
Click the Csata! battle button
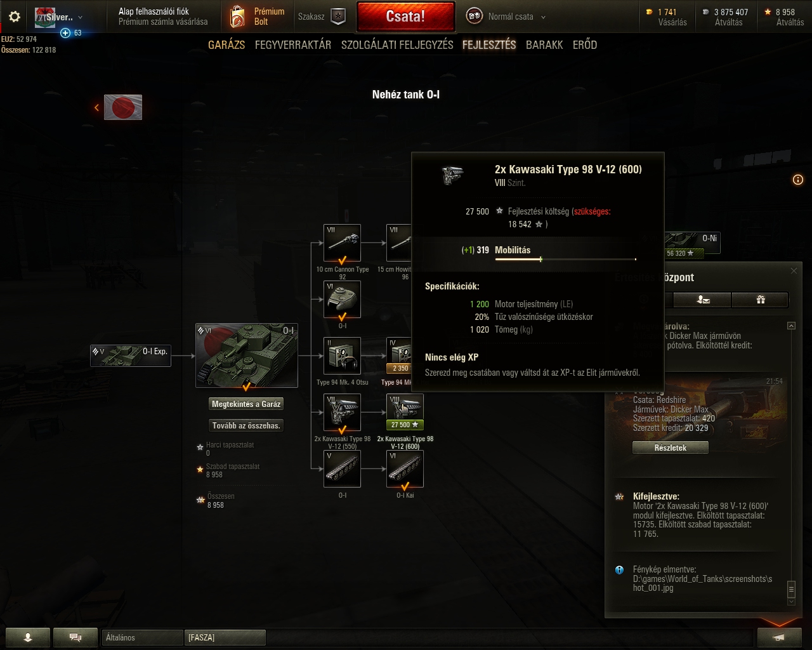[406, 17]
